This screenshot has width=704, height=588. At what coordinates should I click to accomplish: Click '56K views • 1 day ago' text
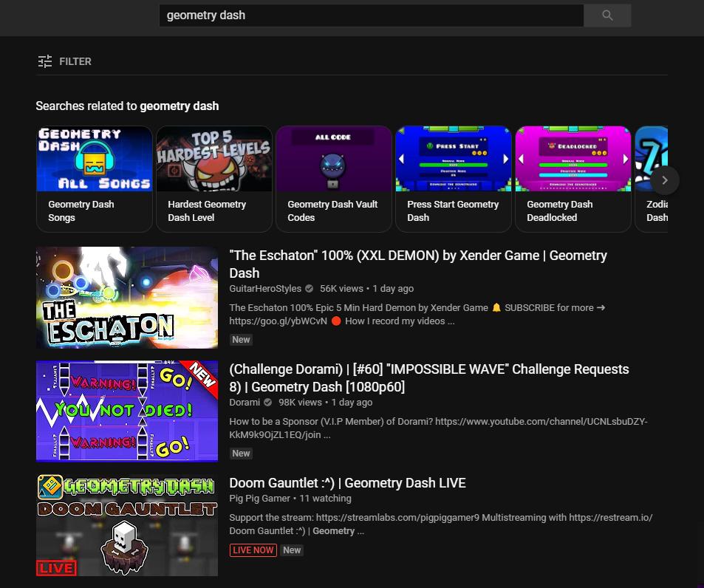(x=367, y=289)
